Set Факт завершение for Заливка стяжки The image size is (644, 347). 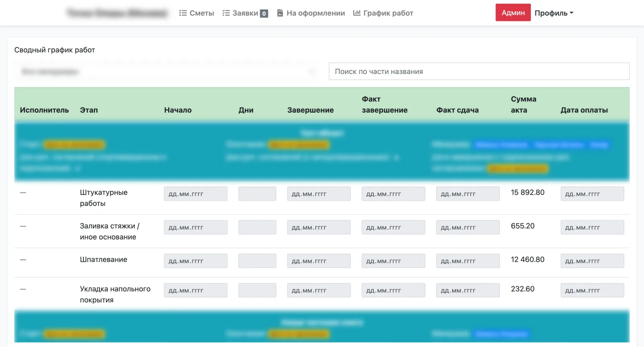393,227
